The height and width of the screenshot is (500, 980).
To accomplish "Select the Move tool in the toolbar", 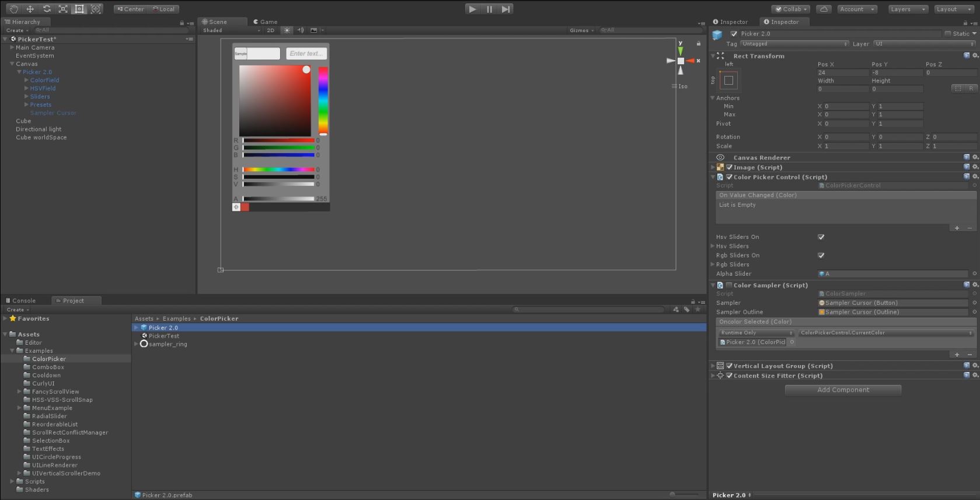I will coord(30,9).
